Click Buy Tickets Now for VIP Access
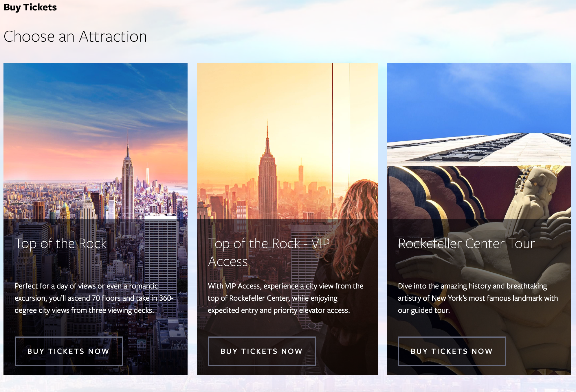The width and height of the screenshot is (576, 392). pyautogui.click(x=262, y=351)
